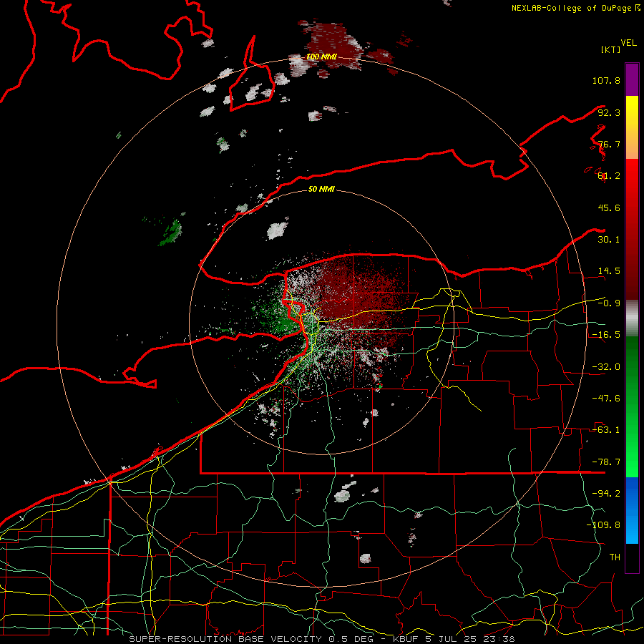Click the -0.9 velocity legend value

pos(609,303)
